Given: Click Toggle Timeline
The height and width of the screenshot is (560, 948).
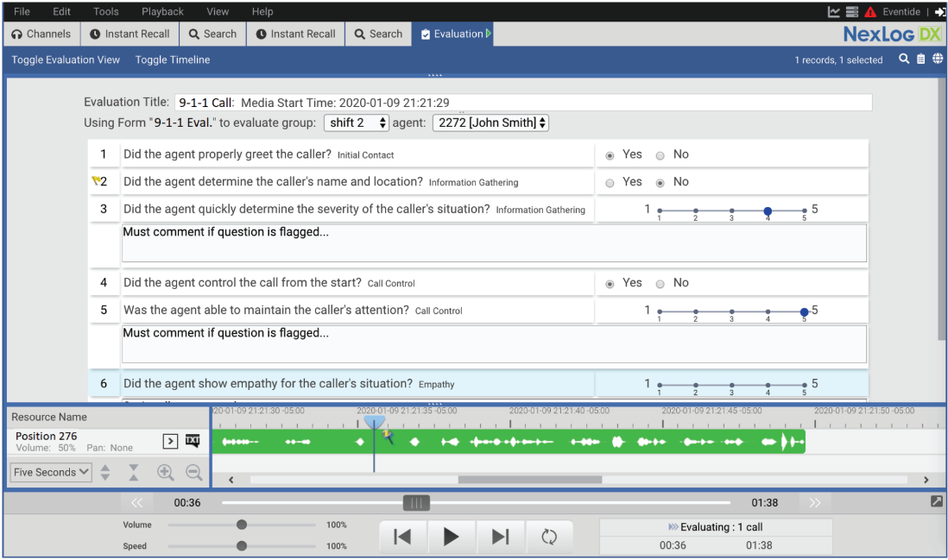Looking at the screenshot, I should [x=173, y=60].
